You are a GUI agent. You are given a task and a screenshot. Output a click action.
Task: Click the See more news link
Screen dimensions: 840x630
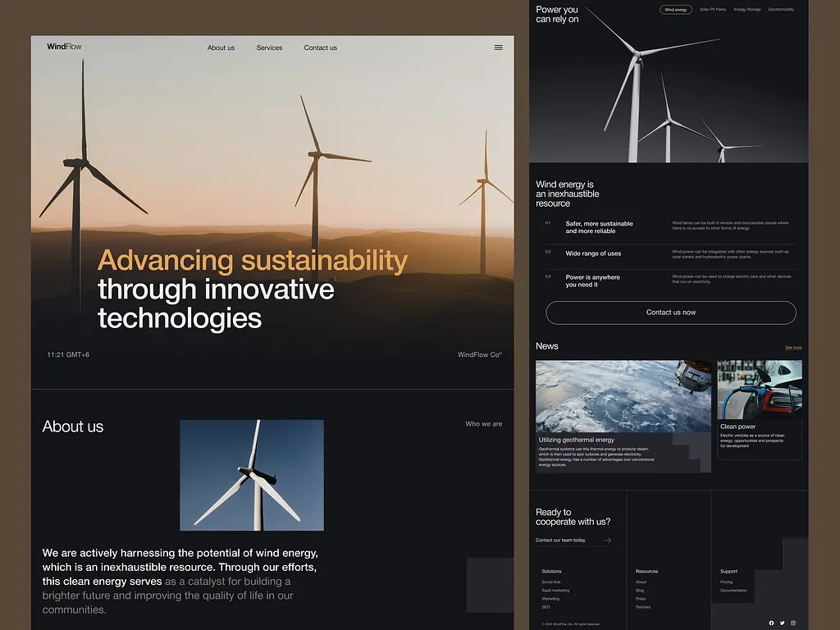793,348
